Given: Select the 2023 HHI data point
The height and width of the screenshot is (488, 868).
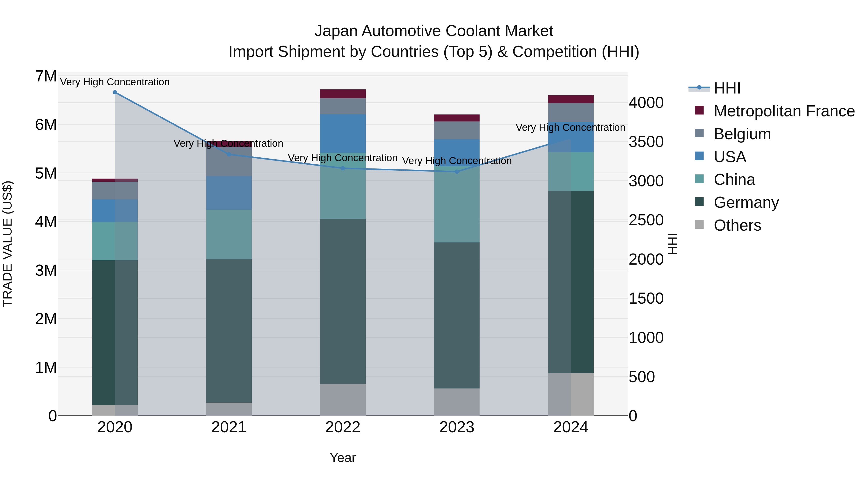Looking at the screenshot, I should tap(457, 172).
